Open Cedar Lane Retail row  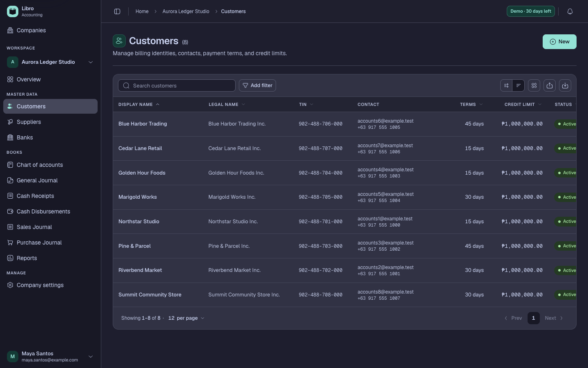pos(345,148)
